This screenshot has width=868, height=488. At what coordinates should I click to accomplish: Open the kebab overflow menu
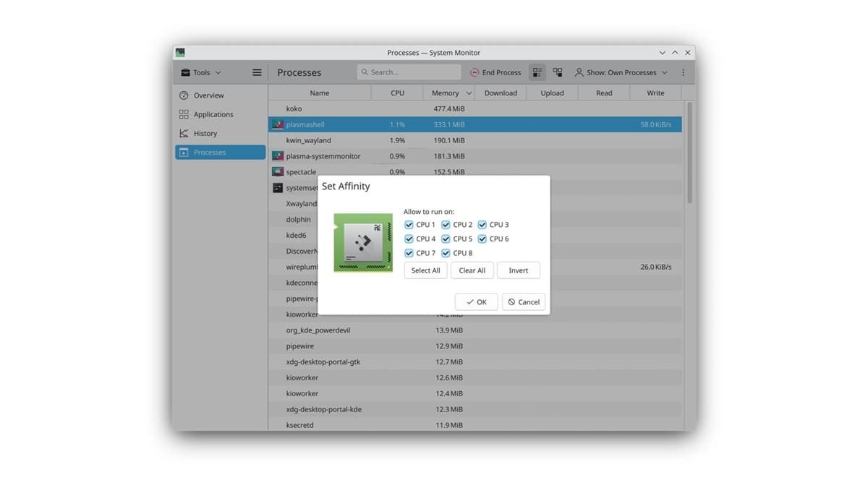tap(684, 72)
